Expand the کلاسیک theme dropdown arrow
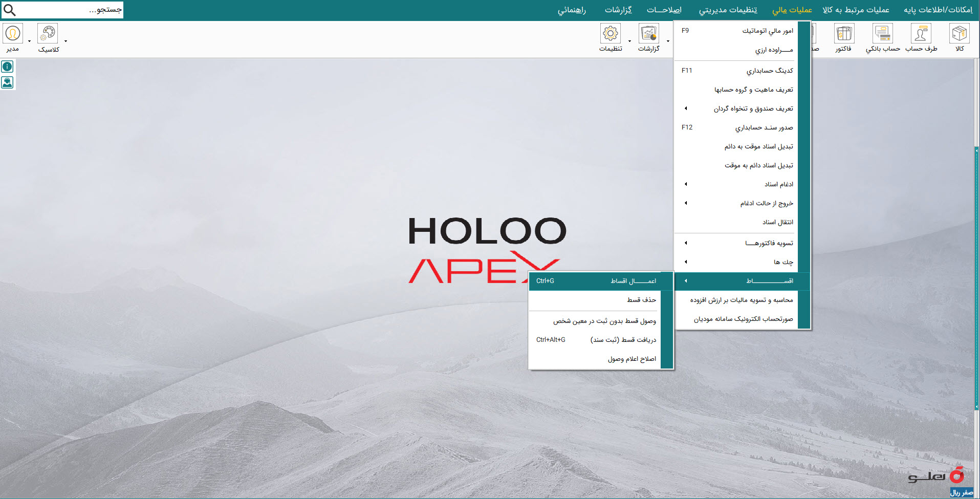Viewport: 980px width, 499px height. 66,41
